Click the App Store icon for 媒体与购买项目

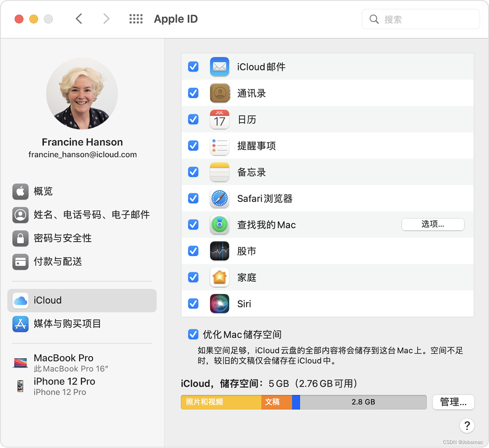tap(20, 324)
